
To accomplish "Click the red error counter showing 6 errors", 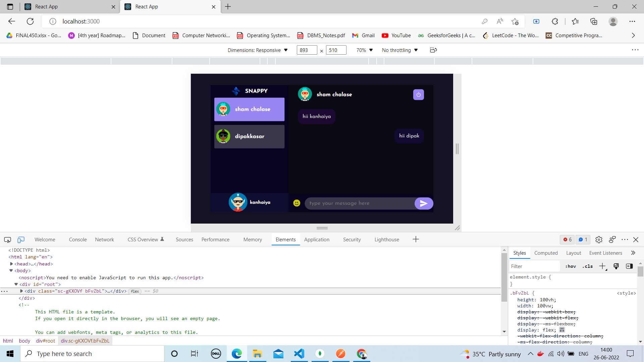I will click(567, 240).
